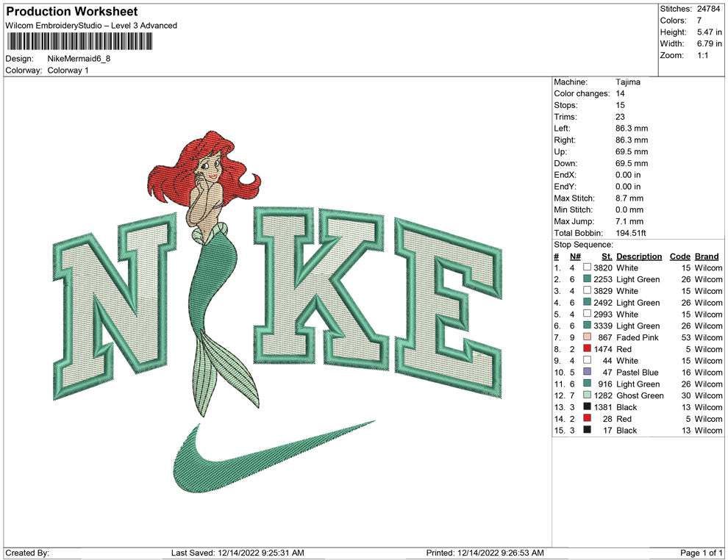Click the Brand column header
728x560 pixels.
[x=707, y=256]
